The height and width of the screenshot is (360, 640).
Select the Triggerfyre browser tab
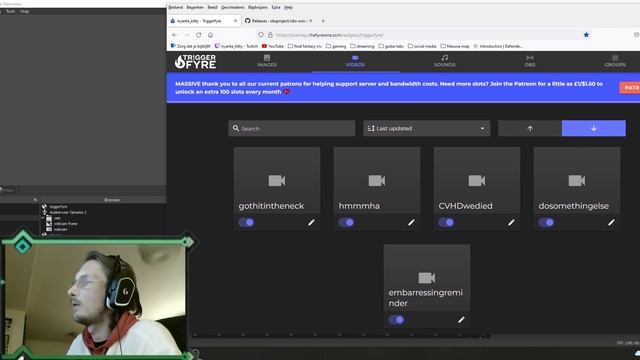[x=203, y=21]
